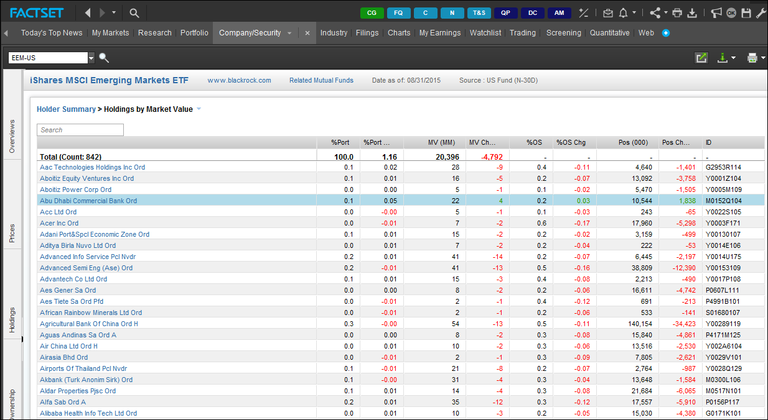Click the green export download icon

click(x=722, y=58)
